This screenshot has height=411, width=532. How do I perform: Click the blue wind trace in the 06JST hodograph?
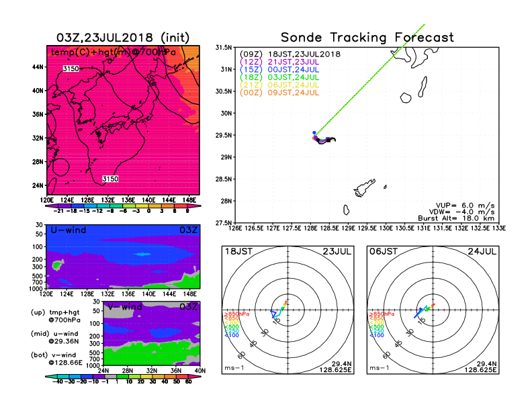(x=418, y=314)
